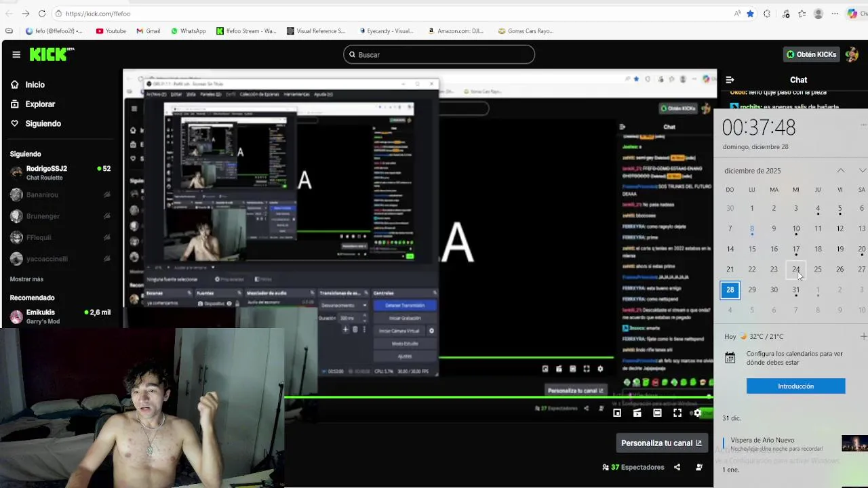Open ffefoo Stream bookmark
The image size is (868, 488).
tap(246, 31)
